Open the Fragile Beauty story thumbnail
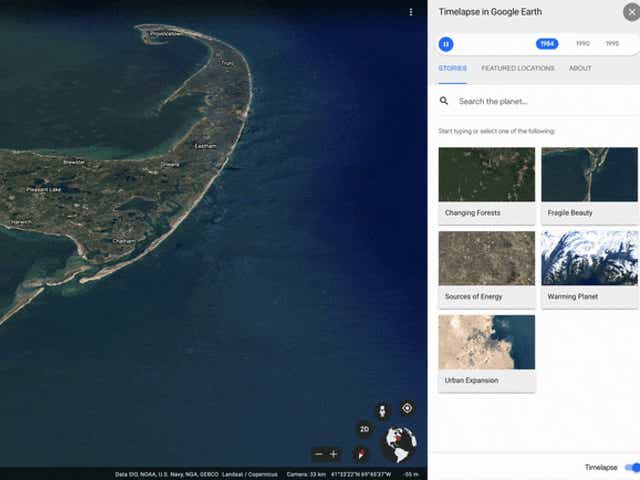Screen dimensions: 640x480 click(589, 174)
